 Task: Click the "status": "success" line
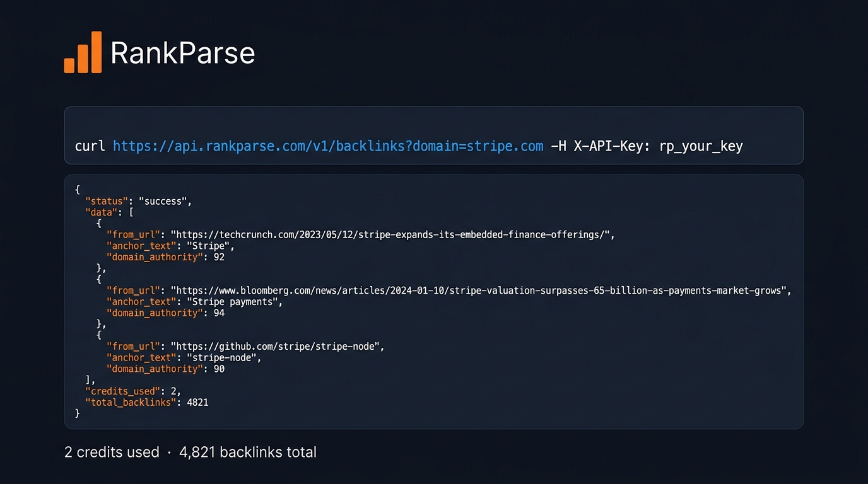tap(138, 201)
